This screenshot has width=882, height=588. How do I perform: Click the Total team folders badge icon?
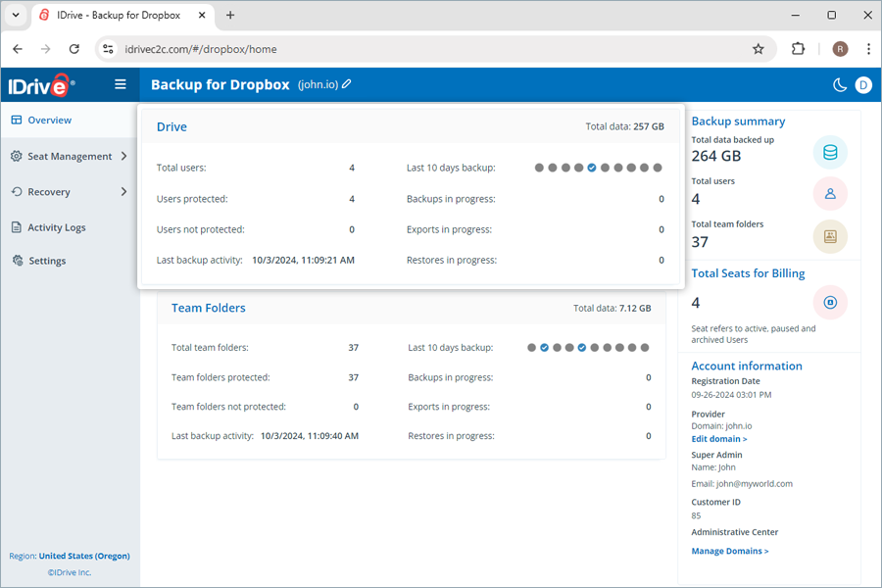830,236
